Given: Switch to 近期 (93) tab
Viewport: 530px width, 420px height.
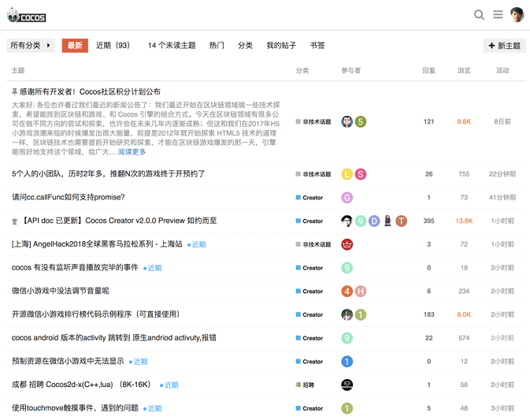Looking at the screenshot, I should (x=113, y=46).
